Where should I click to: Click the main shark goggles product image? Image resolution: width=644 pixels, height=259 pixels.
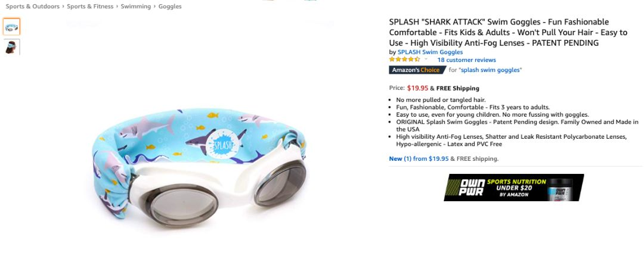[199, 168]
